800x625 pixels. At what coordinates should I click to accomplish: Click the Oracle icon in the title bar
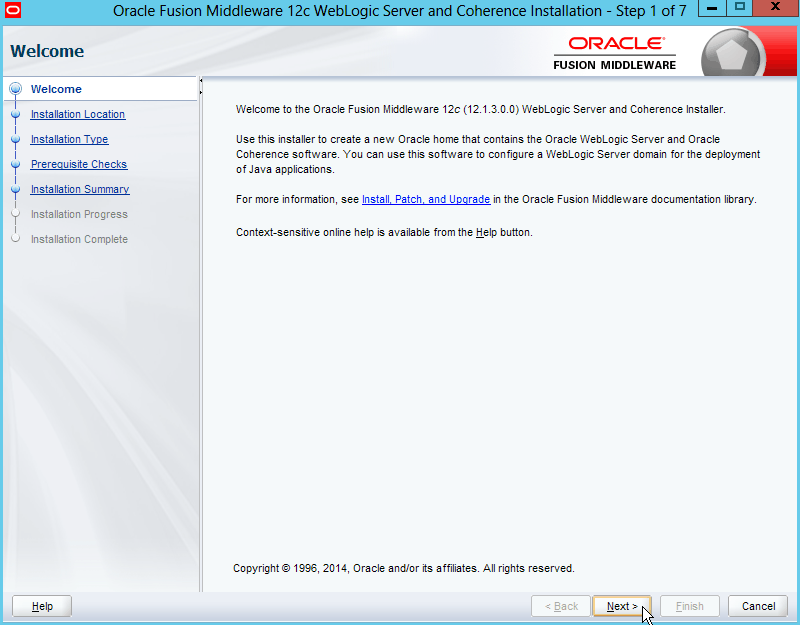click(12, 12)
